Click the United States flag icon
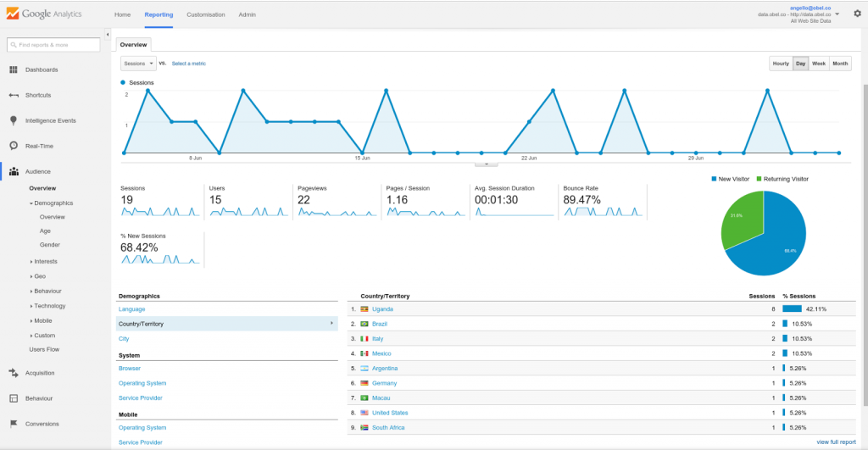This screenshot has height=450, width=868. (364, 413)
